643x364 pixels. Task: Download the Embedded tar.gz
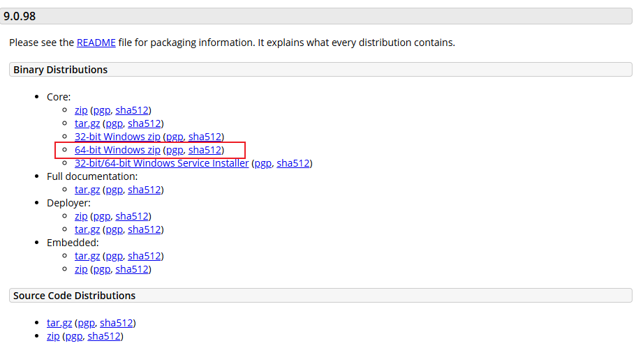pos(87,257)
